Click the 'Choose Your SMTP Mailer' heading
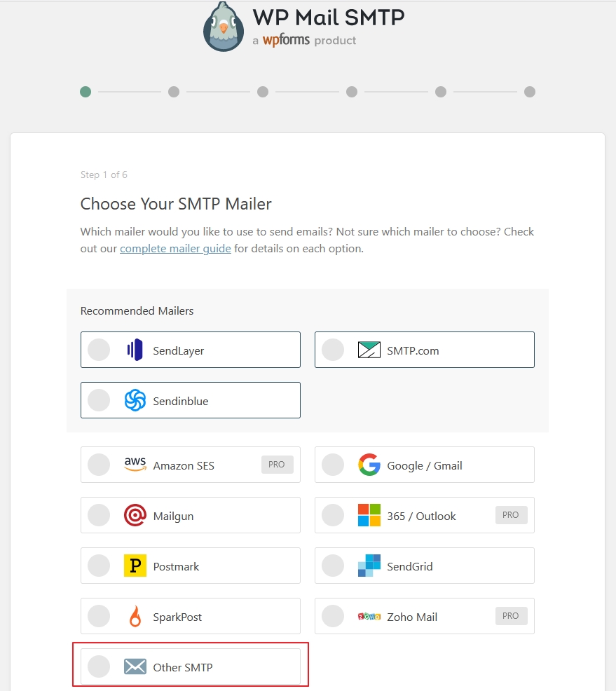 176,204
